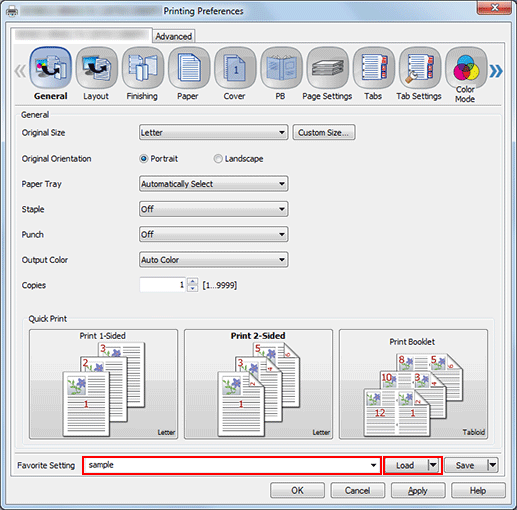Expand the Output Color dropdown

(213, 260)
